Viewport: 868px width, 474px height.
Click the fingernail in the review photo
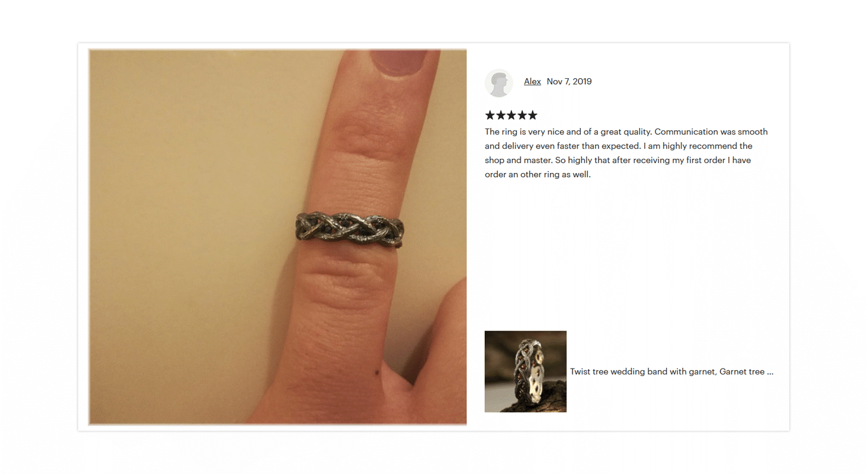400,62
